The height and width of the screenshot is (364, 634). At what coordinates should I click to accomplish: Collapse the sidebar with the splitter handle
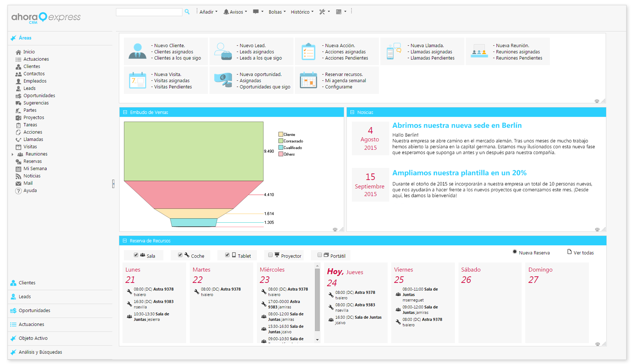(113, 183)
